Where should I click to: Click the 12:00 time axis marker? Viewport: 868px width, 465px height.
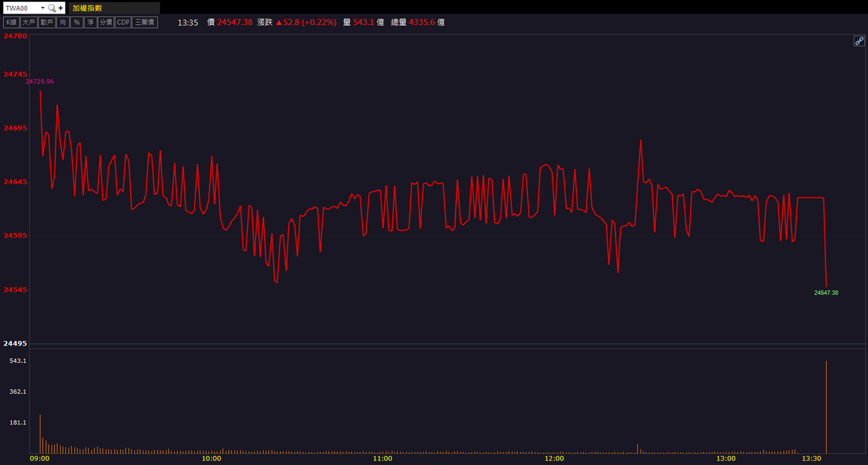pyautogui.click(x=554, y=459)
